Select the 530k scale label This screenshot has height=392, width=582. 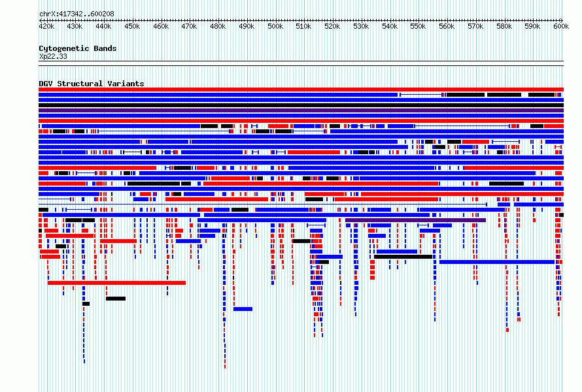pos(361,26)
